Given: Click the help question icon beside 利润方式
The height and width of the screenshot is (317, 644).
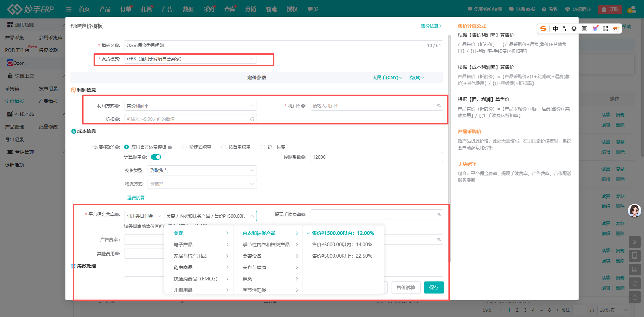Looking at the screenshot, I should 117,106.
